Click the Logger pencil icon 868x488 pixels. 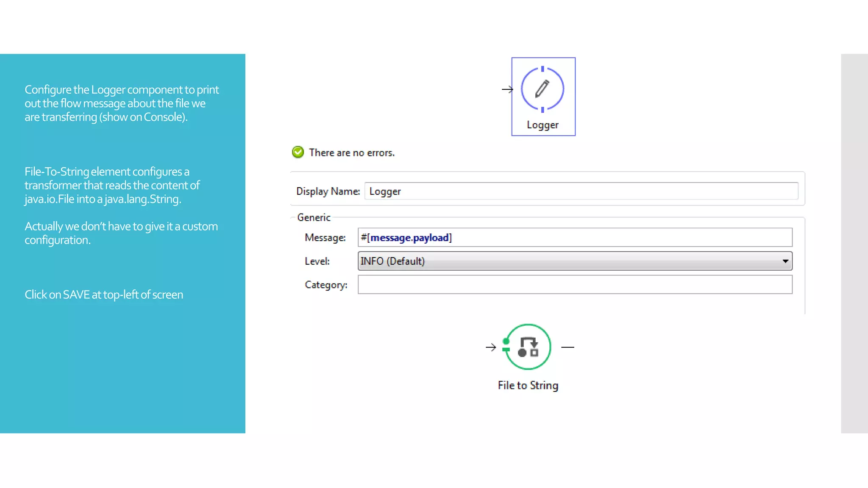[x=542, y=89]
